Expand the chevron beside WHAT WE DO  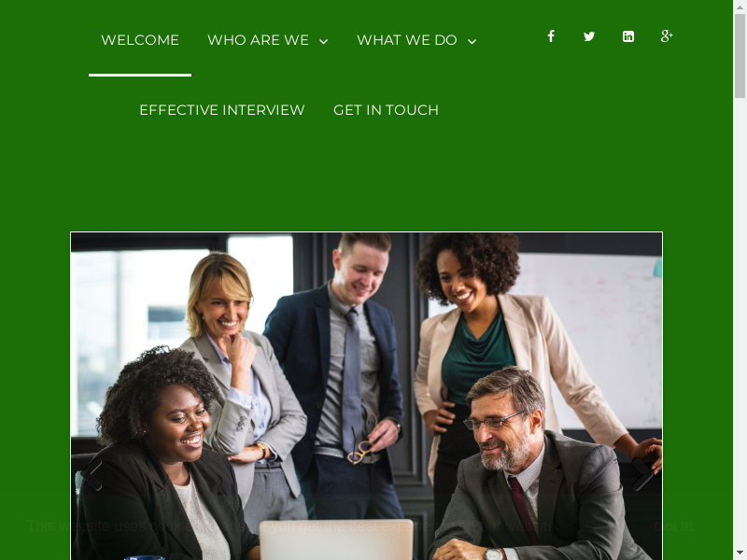pyautogui.click(x=472, y=41)
